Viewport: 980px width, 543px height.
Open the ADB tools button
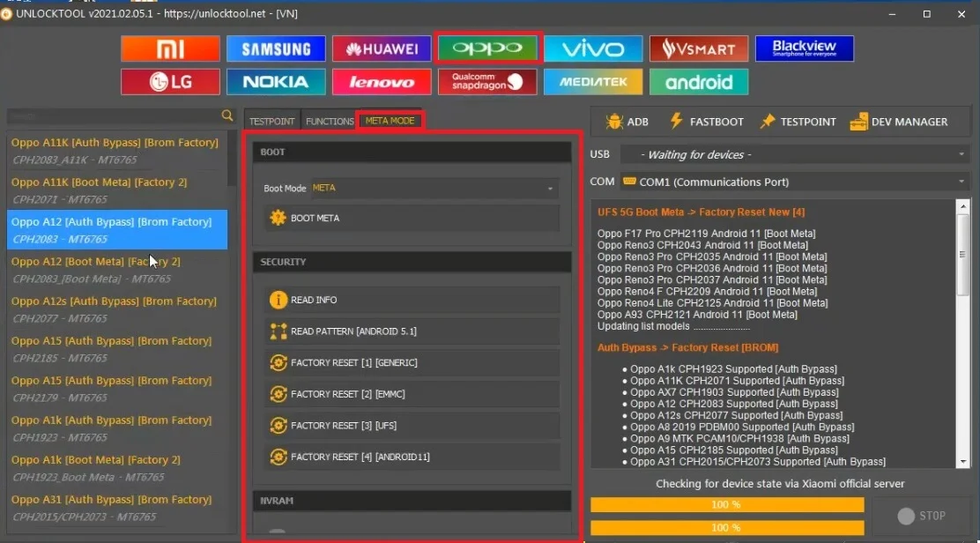click(x=627, y=122)
